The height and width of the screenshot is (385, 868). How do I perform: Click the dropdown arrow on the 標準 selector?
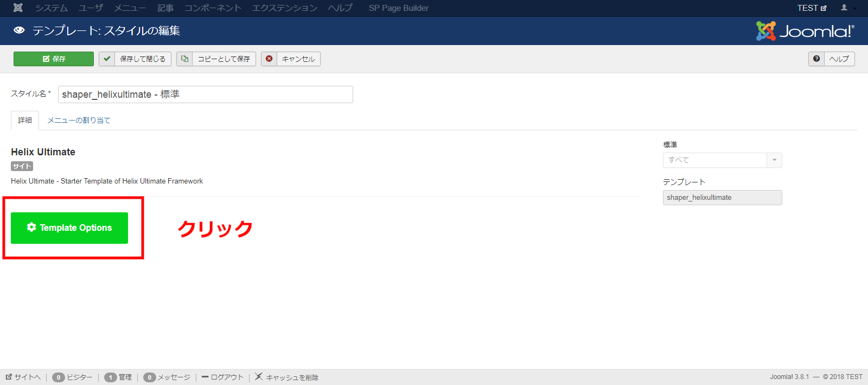pos(774,160)
